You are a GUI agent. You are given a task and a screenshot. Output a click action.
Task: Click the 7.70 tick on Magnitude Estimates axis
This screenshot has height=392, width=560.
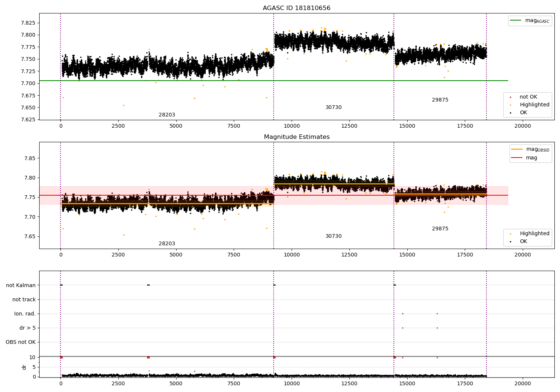[30, 217]
